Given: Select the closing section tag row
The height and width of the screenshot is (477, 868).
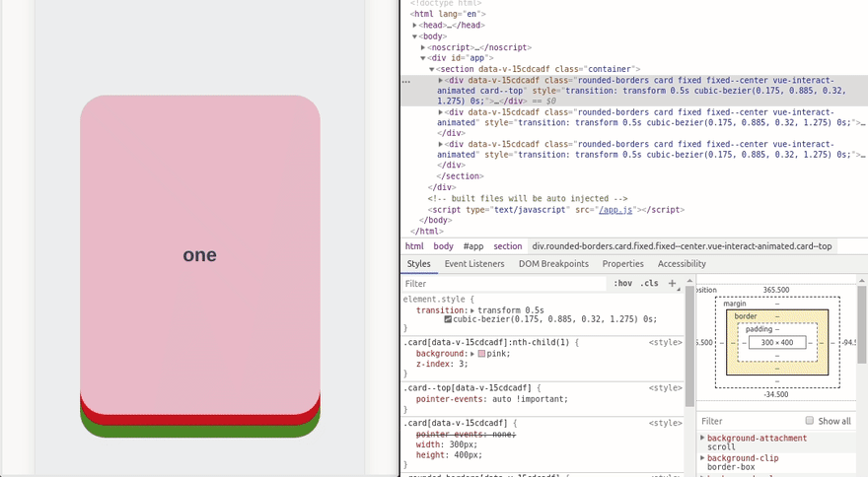Looking at the screenshot, I should tap(460, 176).
